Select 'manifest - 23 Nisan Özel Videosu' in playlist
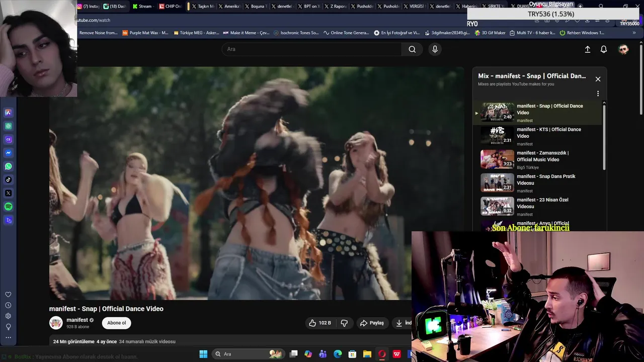The image size is (644, 362). click(538, 207)
